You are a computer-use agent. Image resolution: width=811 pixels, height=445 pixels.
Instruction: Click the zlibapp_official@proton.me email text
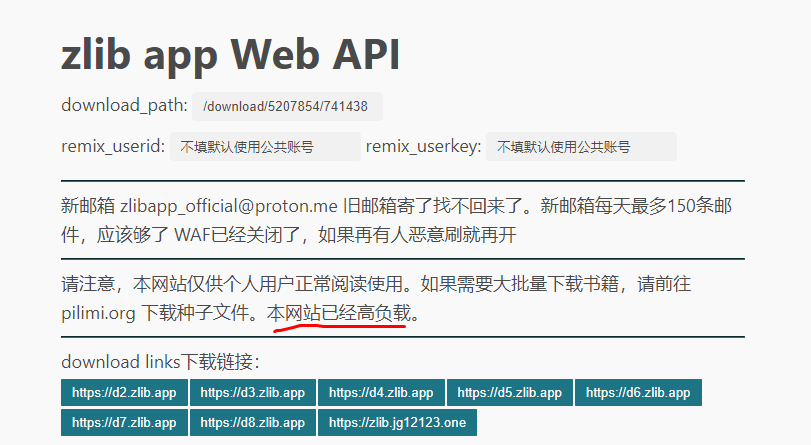coord(229,206)
